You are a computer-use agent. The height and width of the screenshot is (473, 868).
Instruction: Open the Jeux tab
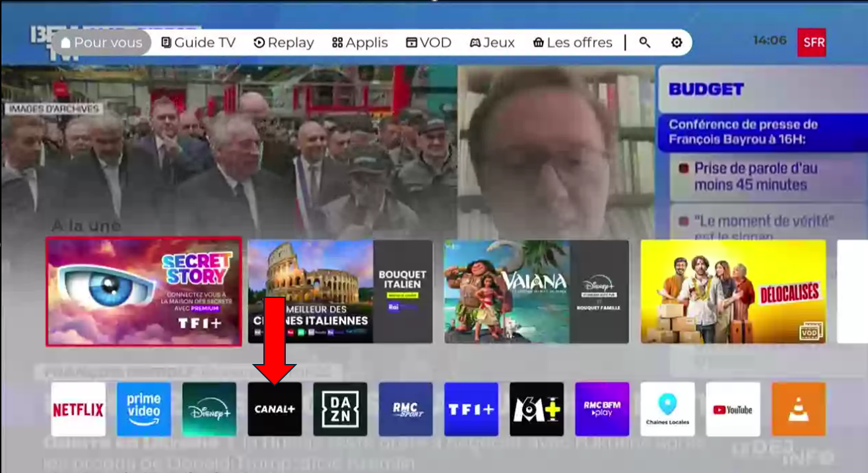492,42
